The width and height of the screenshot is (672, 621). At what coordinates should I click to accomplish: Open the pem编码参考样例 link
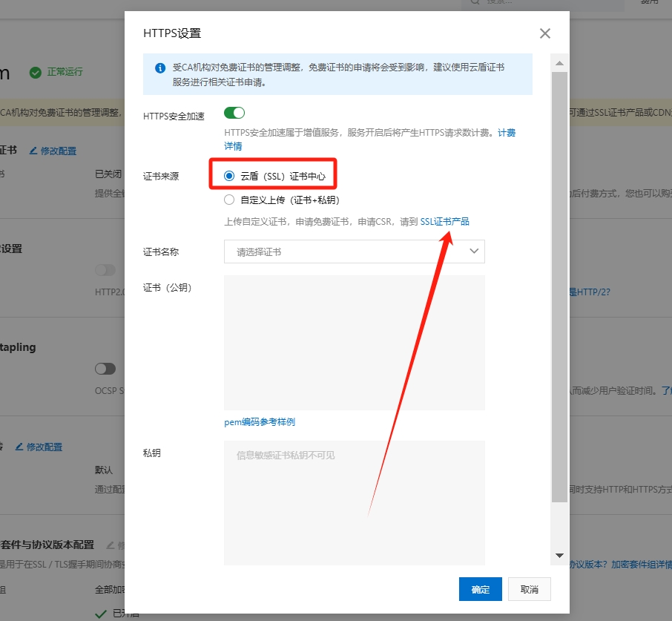pos(260,422)
